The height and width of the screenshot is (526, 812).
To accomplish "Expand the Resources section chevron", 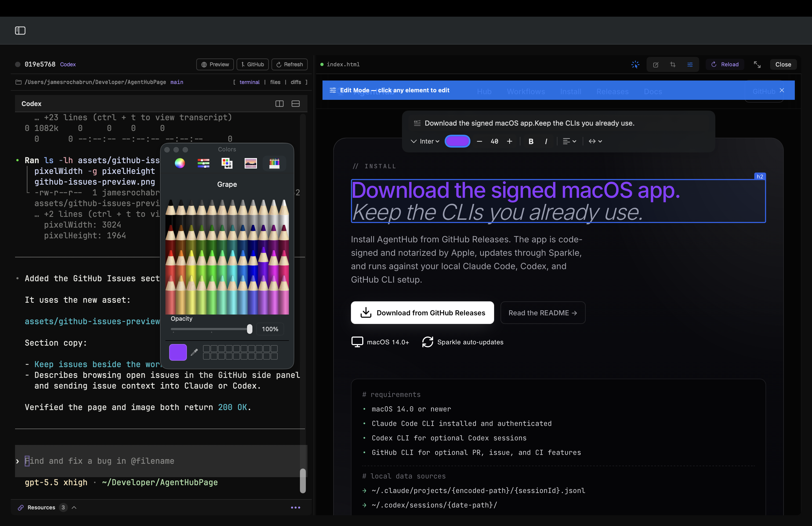I will 74,507.
